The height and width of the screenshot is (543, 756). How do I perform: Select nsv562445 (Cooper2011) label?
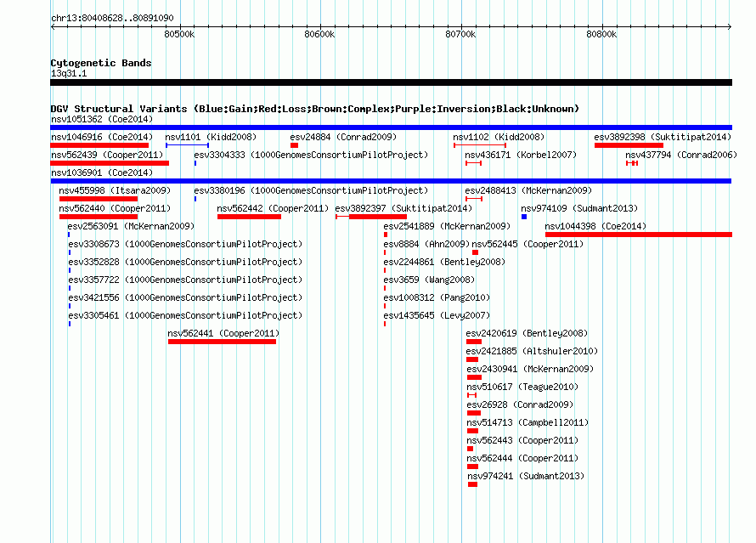(528, 244)
